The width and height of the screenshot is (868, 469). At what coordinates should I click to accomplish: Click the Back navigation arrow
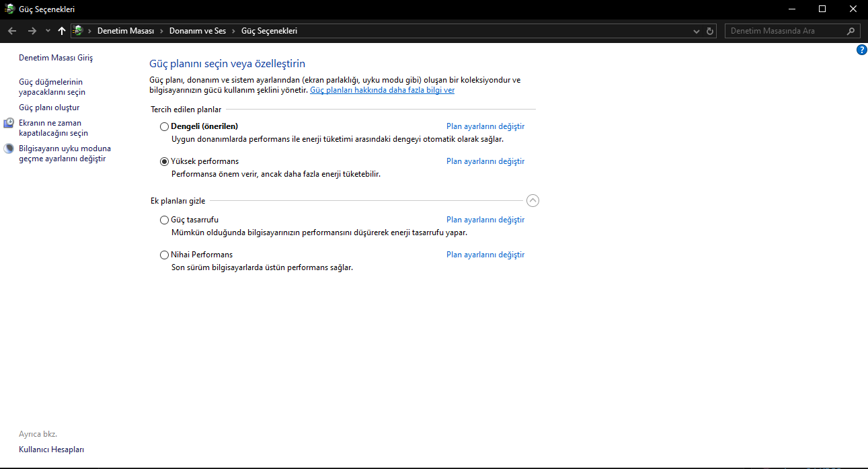[12, 31]
